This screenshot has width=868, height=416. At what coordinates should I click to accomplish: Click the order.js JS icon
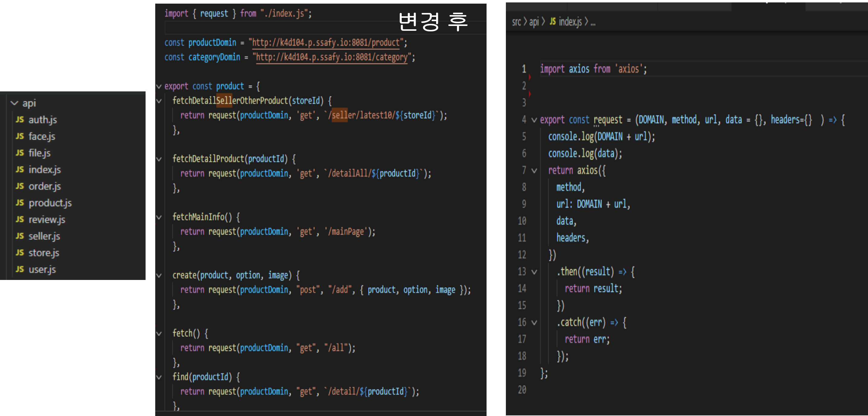click(x=20, y=186)
